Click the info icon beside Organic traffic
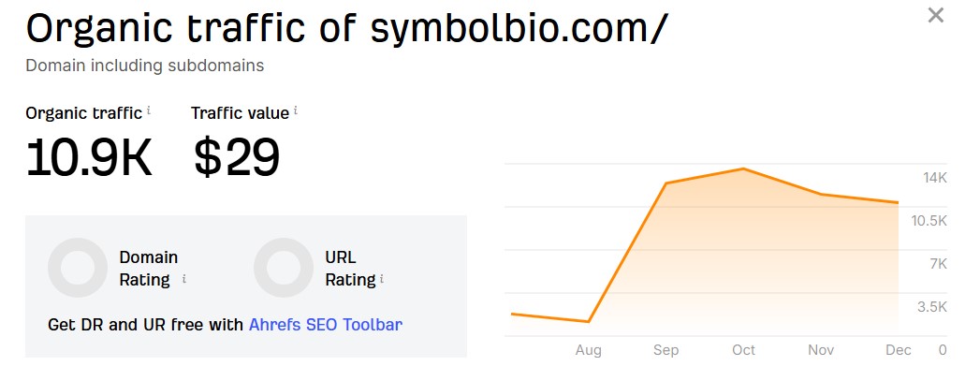Image resolution: width=980 pixels, height=381 pixels. click(x=148, y=110)
